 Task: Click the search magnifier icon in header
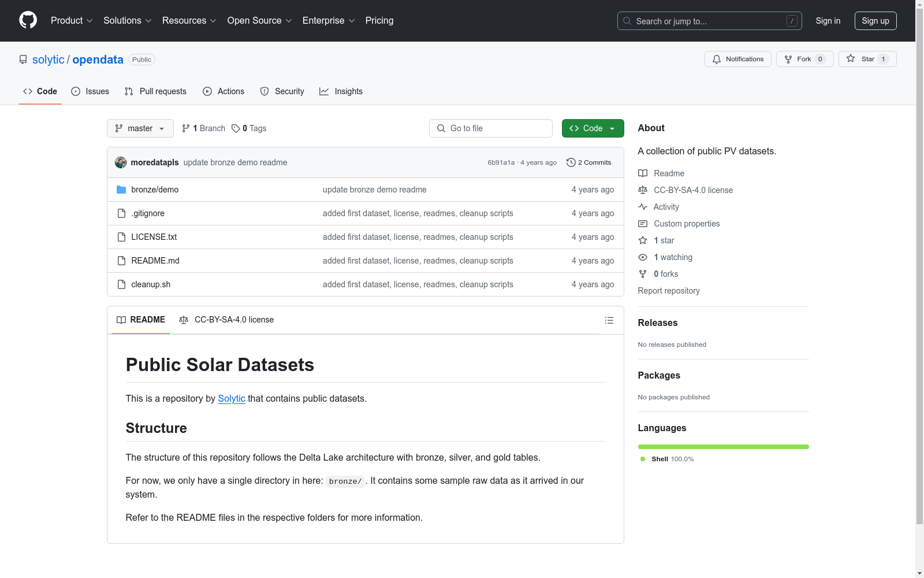(627, 21)
